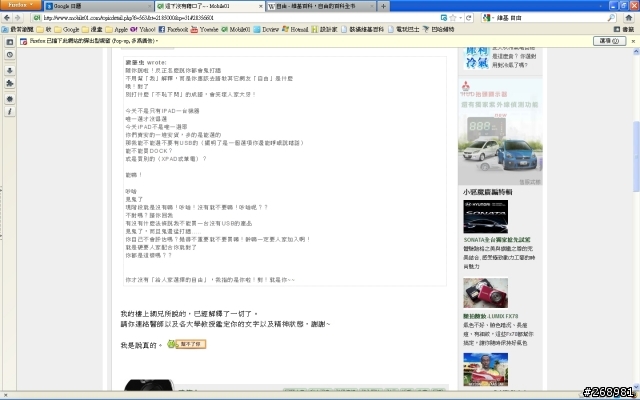This screenshot has height=400, width=640.
Task: Open the sidebar history clock icon
Action: [10, 55]
